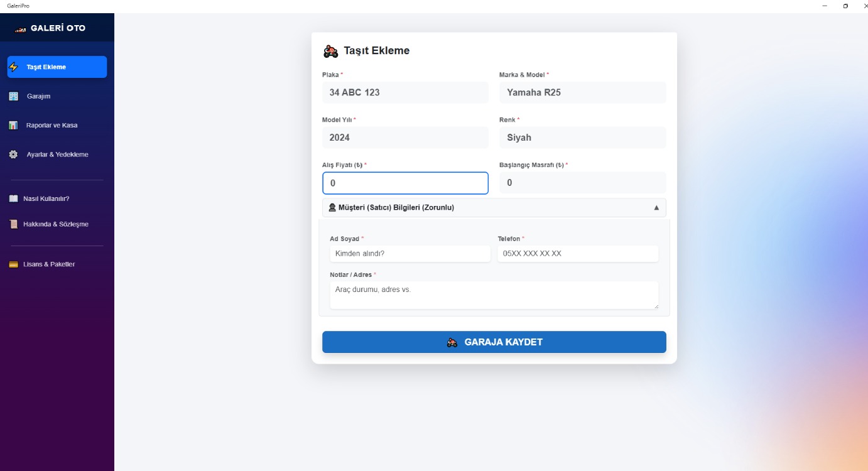Click the lightning icon beside Taşıt Ekleme

click(14, 67)
